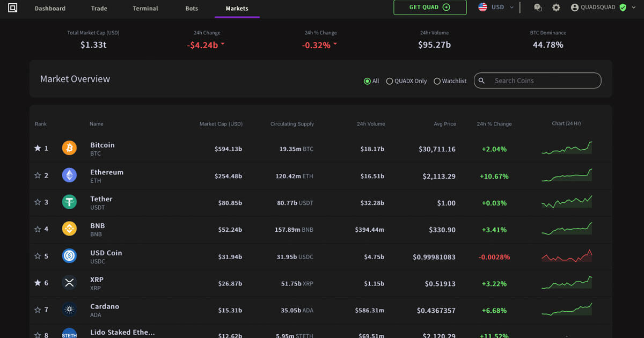Screen dimensions: 644x338
Task: Open the USD currency dropdown
Action: (496, 8)
